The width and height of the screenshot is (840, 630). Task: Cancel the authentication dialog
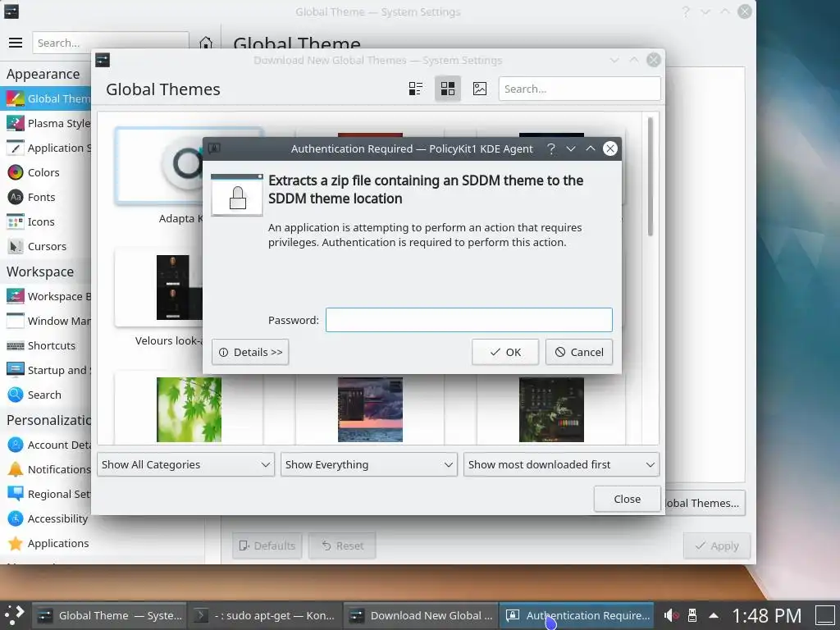(x=578, y=352)
